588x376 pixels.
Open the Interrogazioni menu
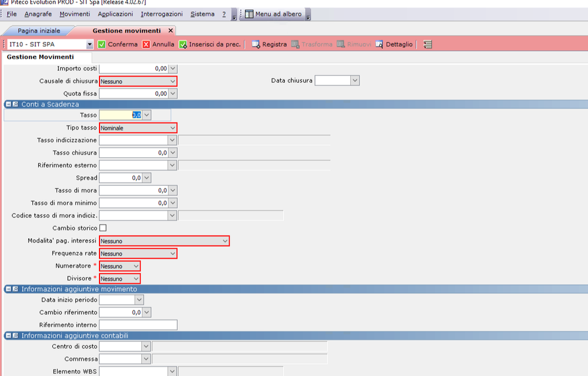[x=162, y=14]
